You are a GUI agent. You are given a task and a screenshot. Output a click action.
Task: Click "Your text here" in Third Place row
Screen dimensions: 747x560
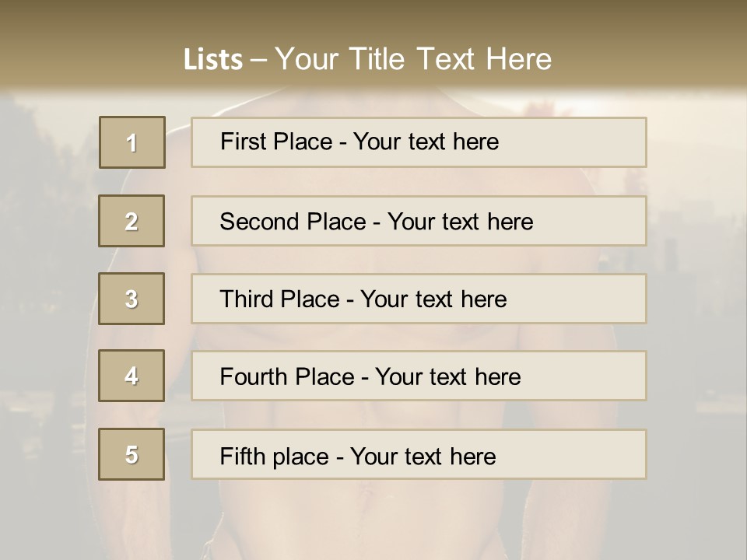tap(433, 299)
